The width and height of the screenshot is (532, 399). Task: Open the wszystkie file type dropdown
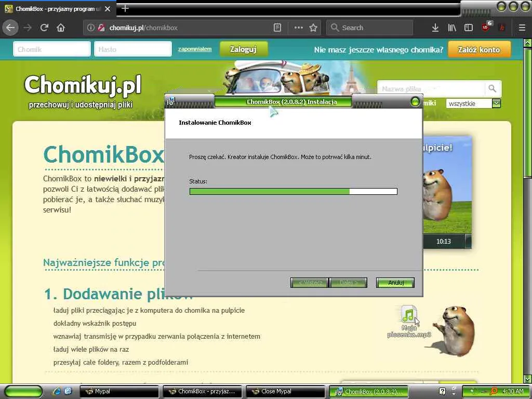point(473,103)
